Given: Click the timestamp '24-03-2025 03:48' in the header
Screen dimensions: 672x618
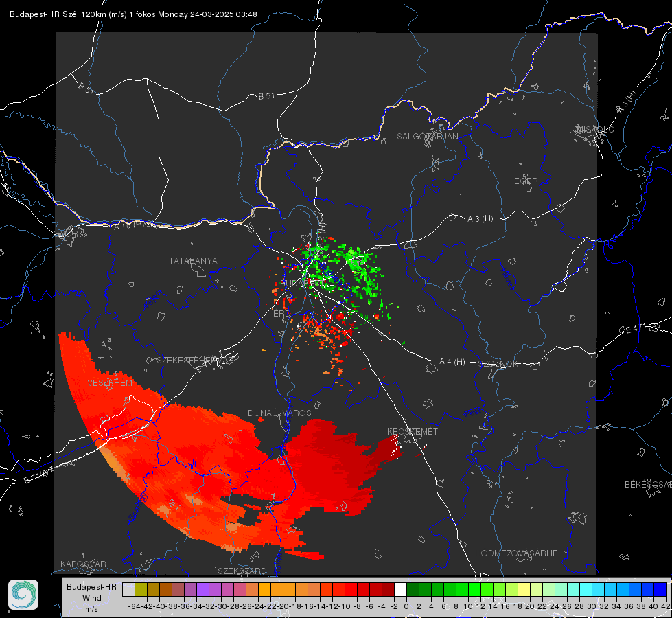Looking at the screenshot, I should pos(223,14).
